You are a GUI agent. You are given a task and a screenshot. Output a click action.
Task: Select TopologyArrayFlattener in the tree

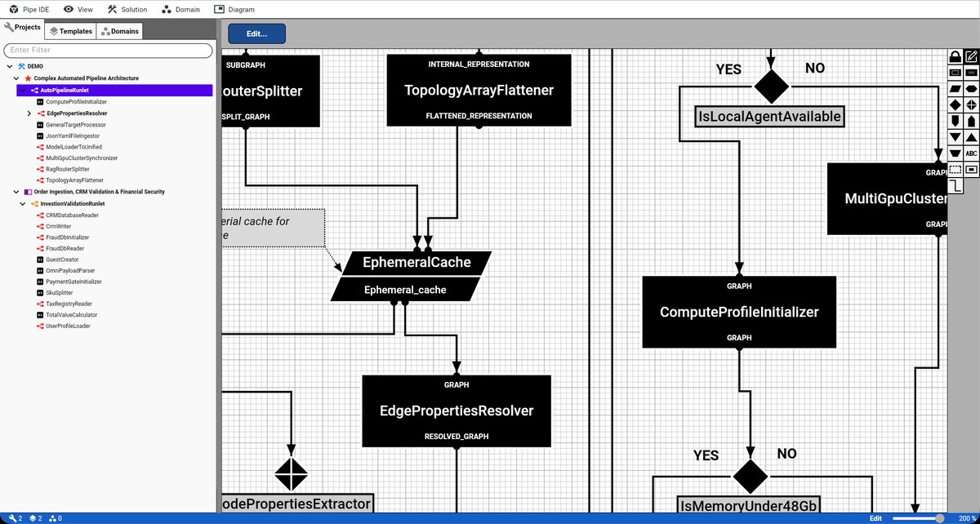tap(74, 180)
